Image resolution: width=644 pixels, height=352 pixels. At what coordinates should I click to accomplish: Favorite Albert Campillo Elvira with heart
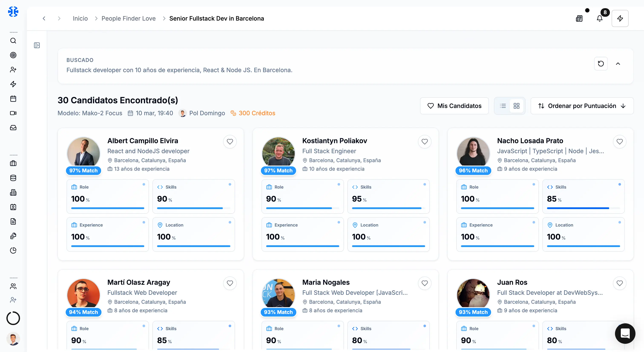pyautogui.click(x=230, y=142)
